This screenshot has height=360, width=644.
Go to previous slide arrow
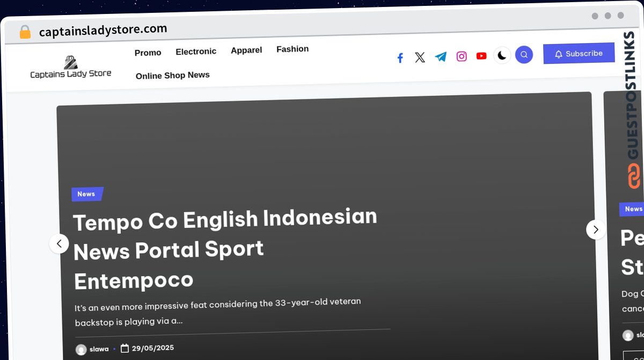point(59,244)
